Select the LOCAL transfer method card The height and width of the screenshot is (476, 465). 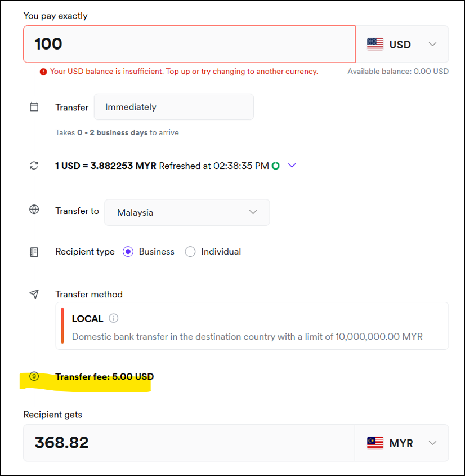252,326
